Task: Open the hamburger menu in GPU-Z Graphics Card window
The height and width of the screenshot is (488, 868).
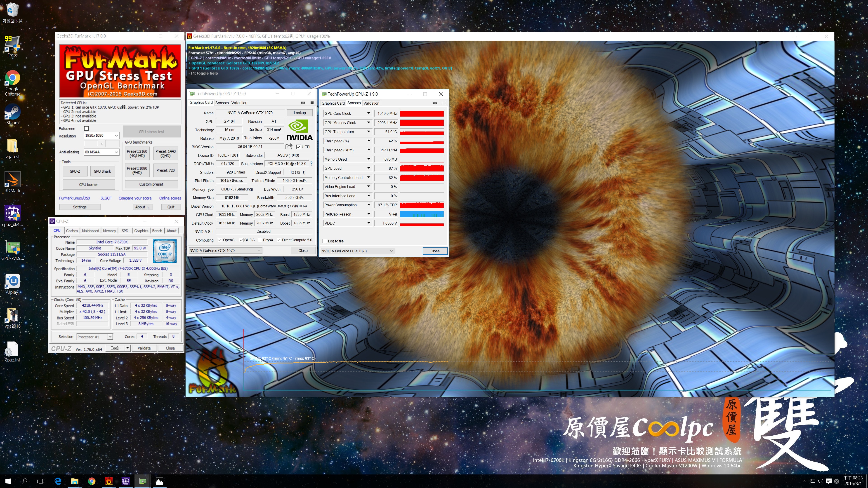Action: coord(312,103)
